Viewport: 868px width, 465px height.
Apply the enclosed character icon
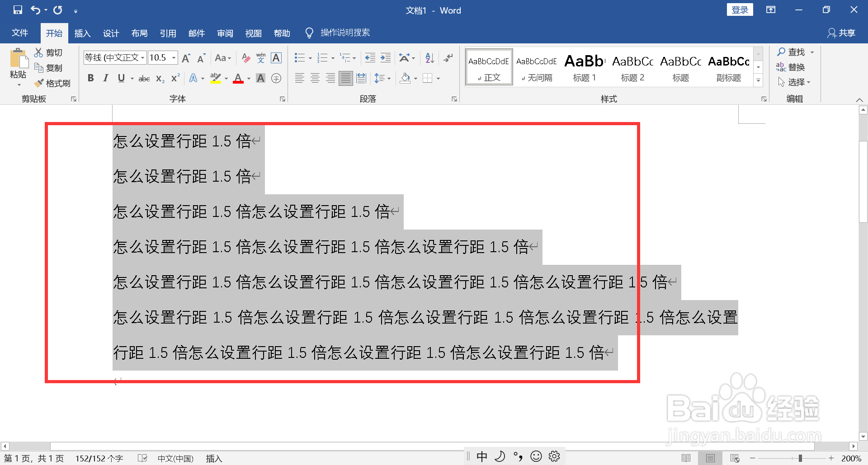pos(276,79)
